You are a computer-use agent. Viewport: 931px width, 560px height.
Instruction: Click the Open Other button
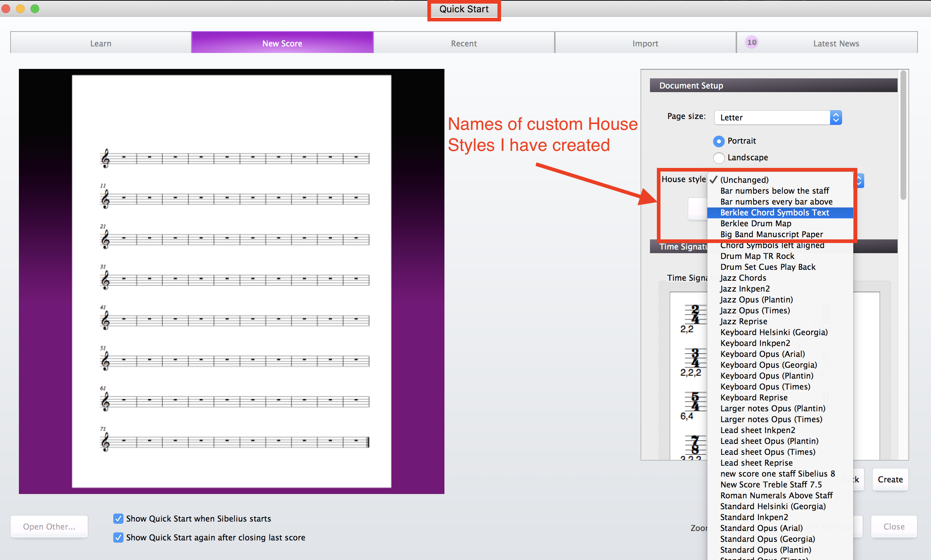click(49, 526)
